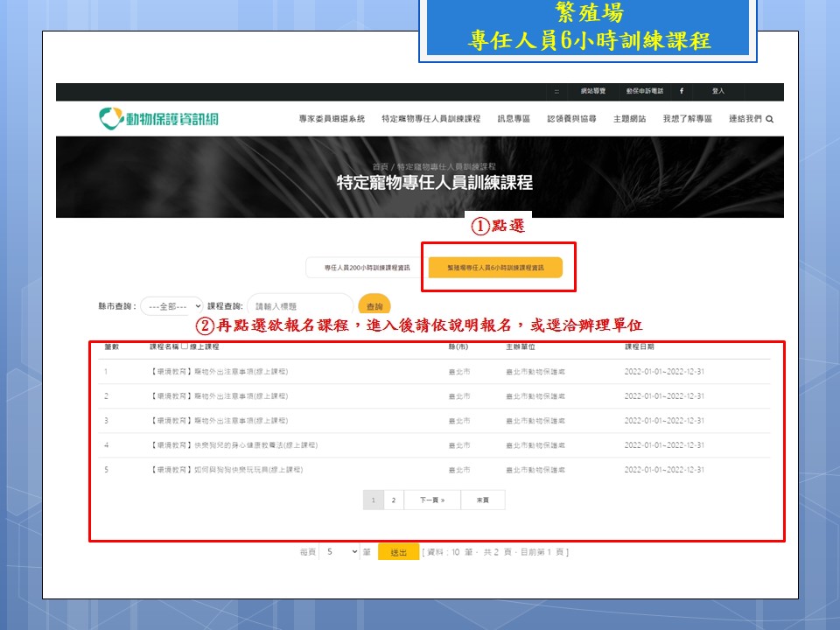Open the 訊息專區 menu
The width and height of the screenshot is (840, 630).
pyautogui.click(x=514, y=118)
